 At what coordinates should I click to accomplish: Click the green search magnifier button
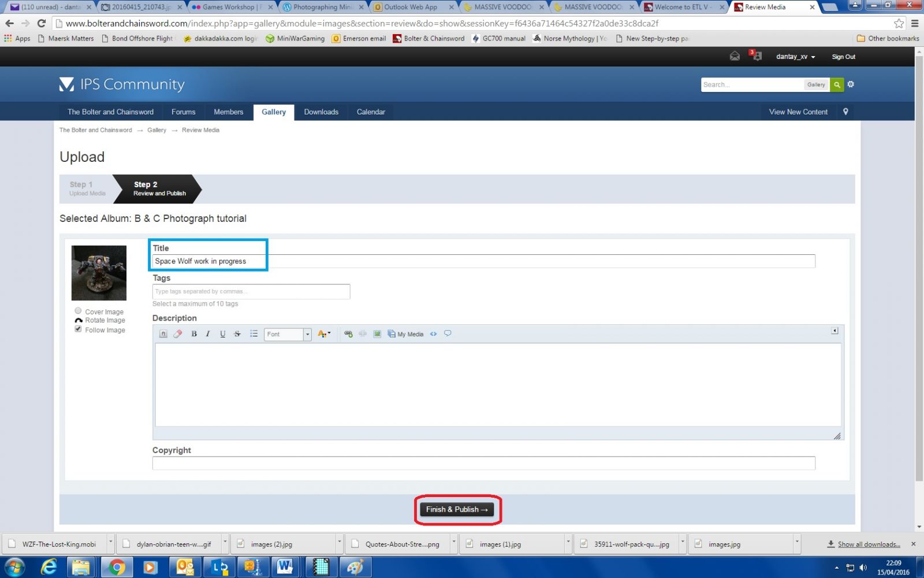[x=837, y=84]
